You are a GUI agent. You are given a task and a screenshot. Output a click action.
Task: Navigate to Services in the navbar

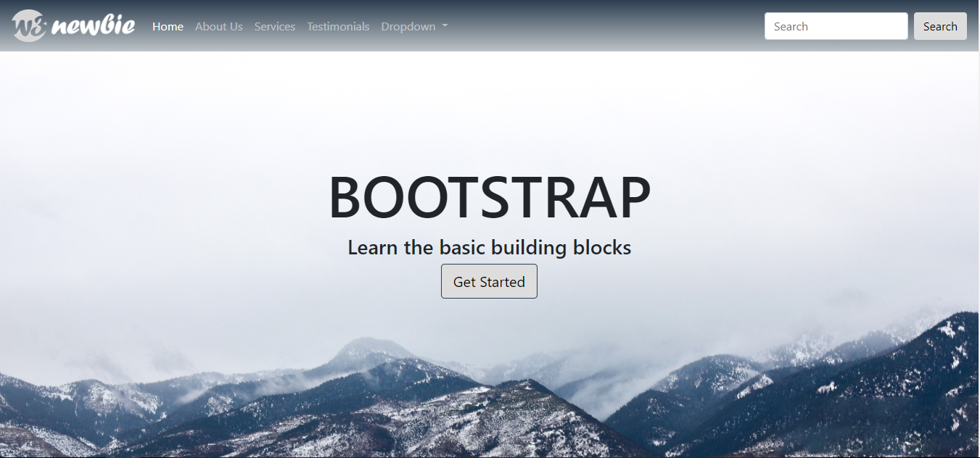274,26
